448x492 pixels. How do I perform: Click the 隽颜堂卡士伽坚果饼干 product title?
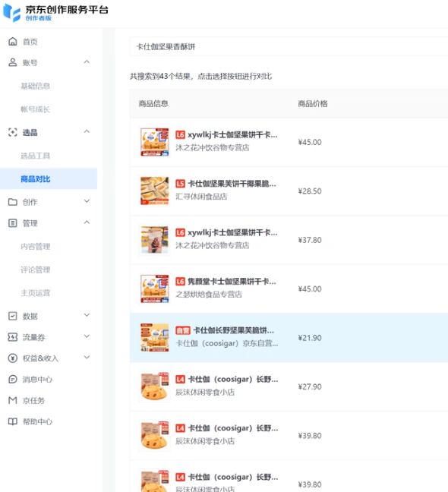[232, 282]
